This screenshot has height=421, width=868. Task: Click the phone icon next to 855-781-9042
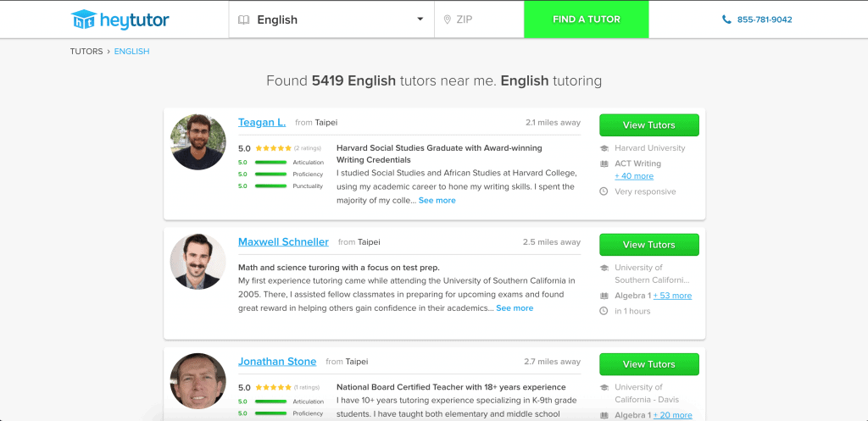tap(726, 19)
